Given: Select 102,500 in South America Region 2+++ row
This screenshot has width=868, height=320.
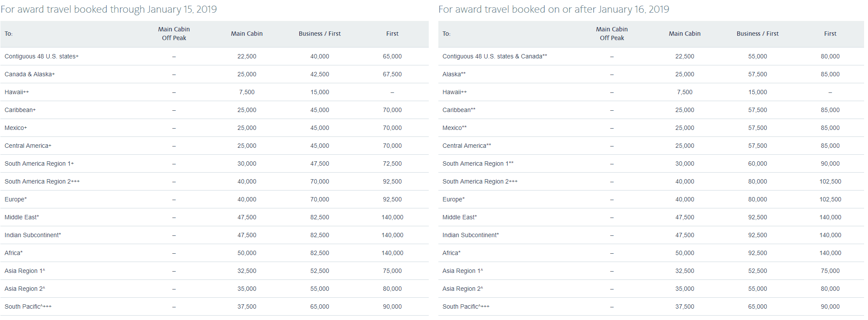Looking at the screenshot, I should [x=830, y=181].
